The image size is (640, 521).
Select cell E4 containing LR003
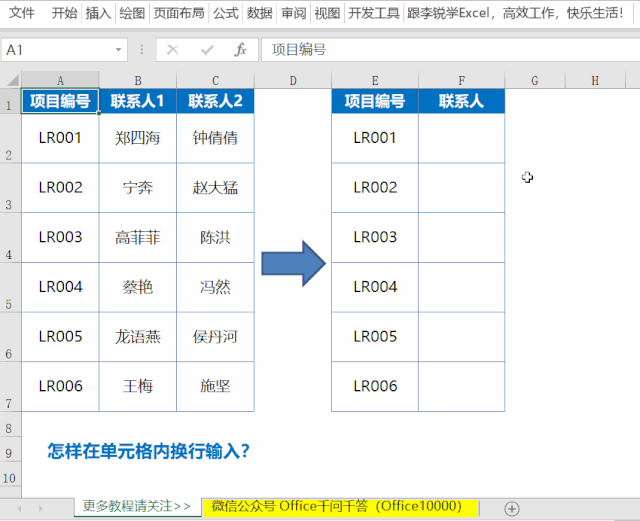click(375, 238)
